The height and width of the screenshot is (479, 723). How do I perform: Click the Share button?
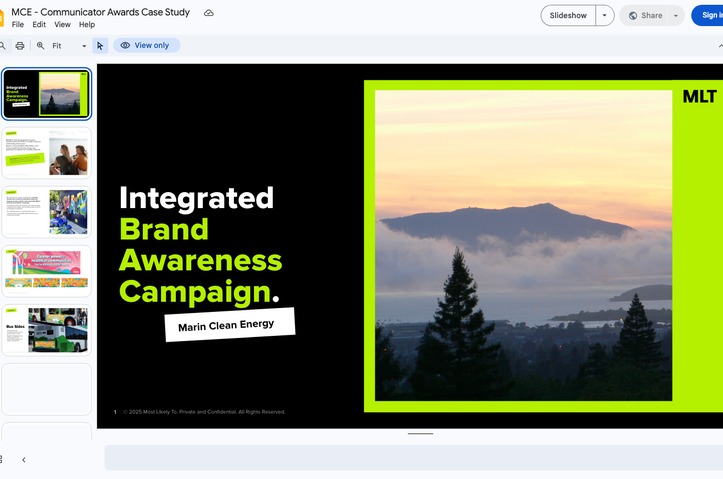tap(646, 15)
